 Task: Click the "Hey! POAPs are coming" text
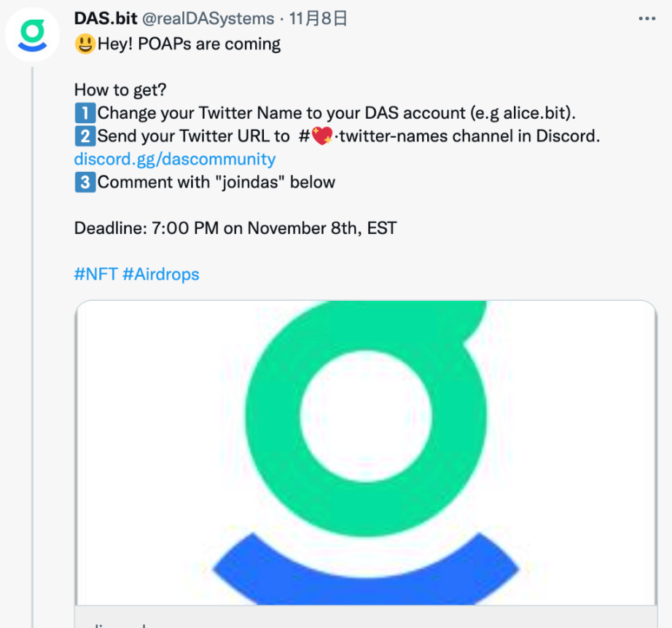tap(189, 44)
